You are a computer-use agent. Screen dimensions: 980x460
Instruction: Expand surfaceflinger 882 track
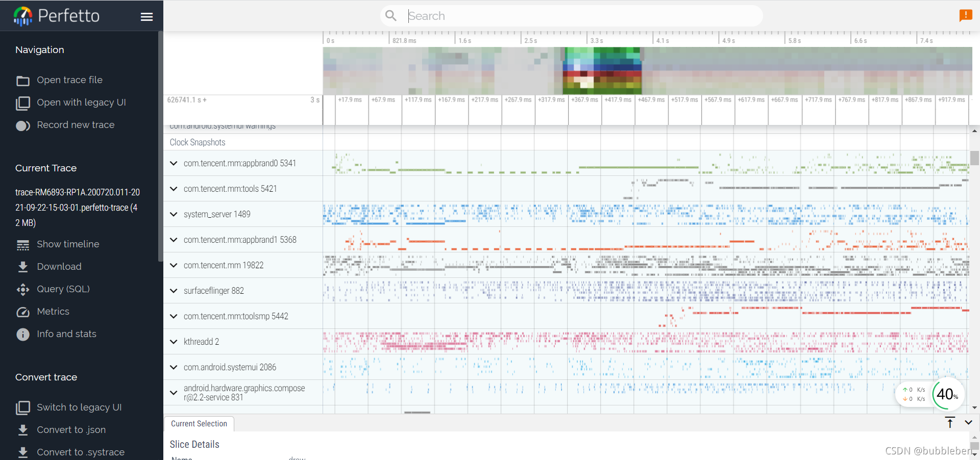click(174, 291)
